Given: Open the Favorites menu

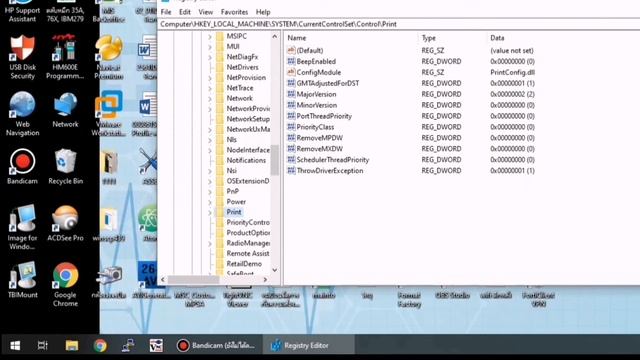Looking at the screenshot, I should pos(234,12).
